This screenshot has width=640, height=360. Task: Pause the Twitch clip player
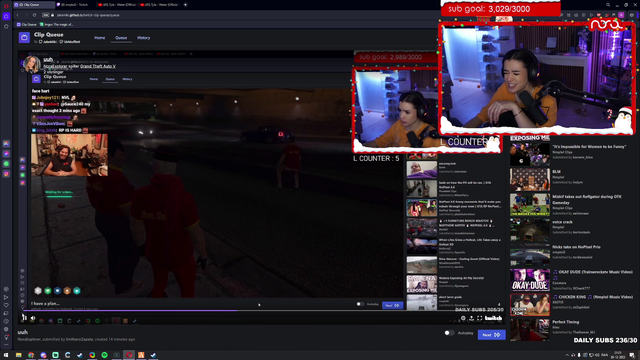pyautogui.click(x=24, y=318)
